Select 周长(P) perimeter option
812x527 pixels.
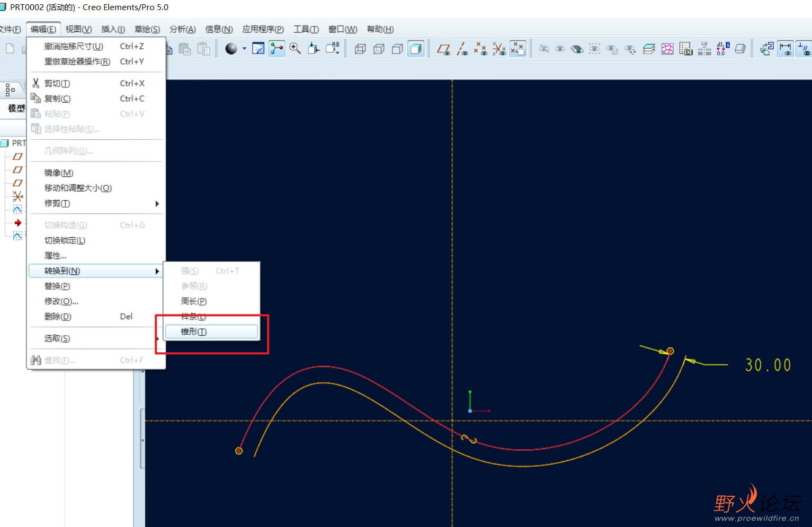coord(194,301)
